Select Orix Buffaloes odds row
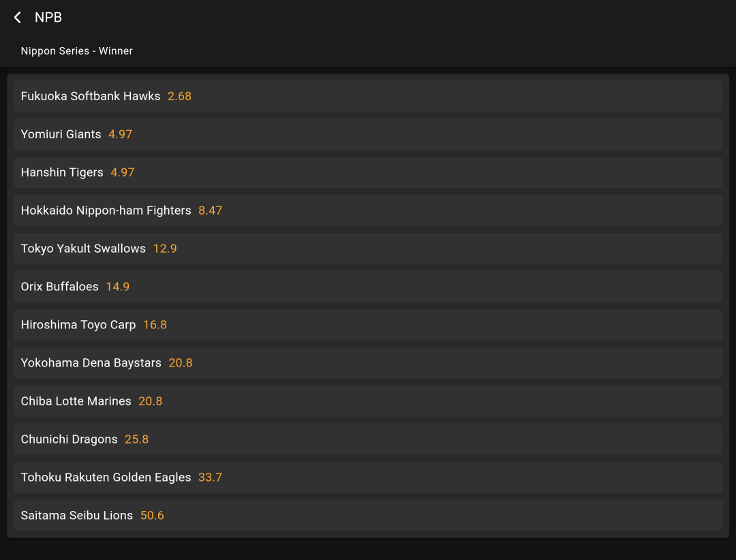This screenshot has width=736, height=560. [x=367, y=286]
